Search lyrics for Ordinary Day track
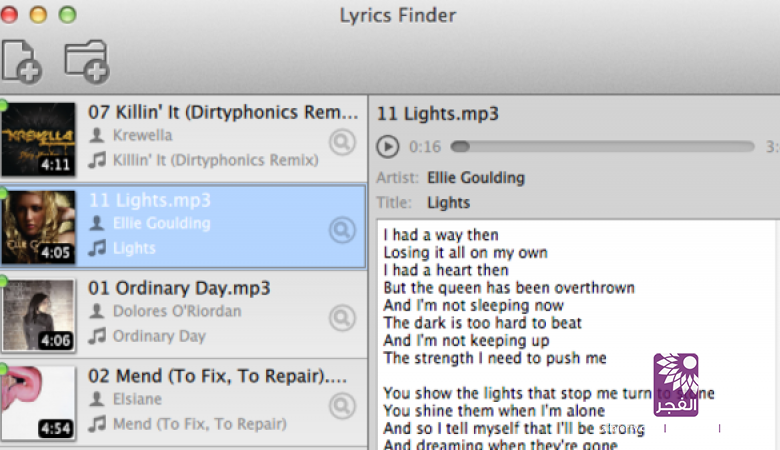780x450 pixels. click(342, 318)
